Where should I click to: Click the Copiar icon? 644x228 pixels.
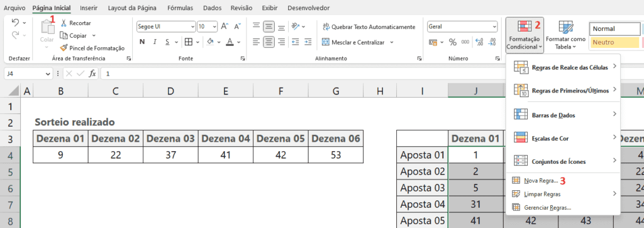[x=64, y=35]
